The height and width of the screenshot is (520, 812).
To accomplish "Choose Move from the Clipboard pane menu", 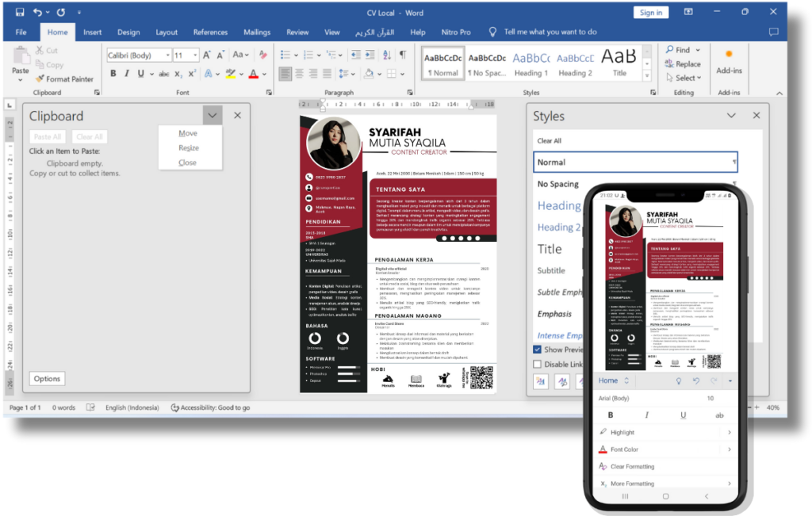I will [x=188, y=134].
